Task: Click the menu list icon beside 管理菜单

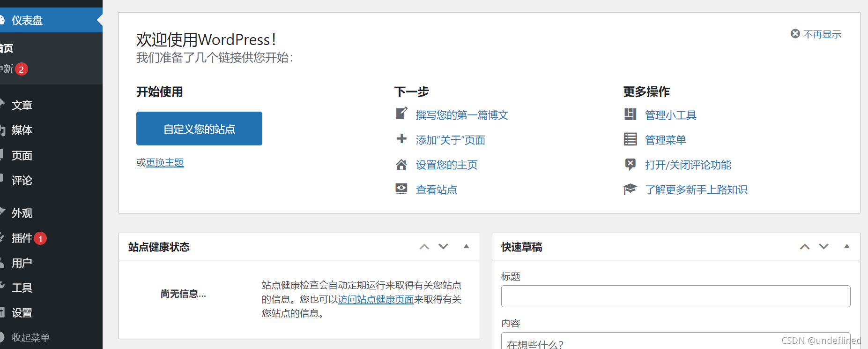Action: click(x=631, y=139)
